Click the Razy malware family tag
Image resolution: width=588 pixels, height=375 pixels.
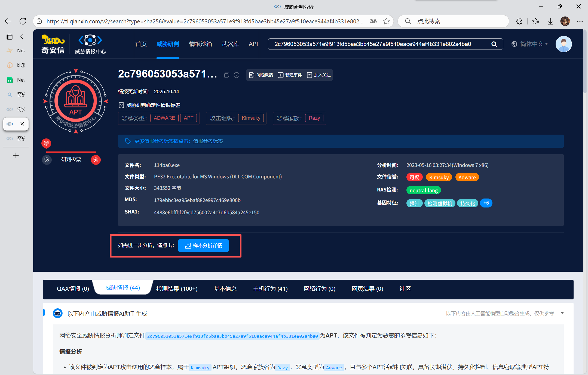click(x=314, y=118)
